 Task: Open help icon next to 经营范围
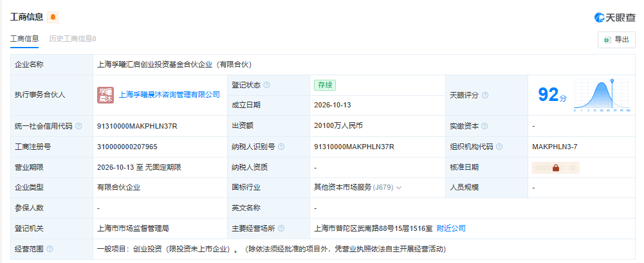click(x=50, y=249)
